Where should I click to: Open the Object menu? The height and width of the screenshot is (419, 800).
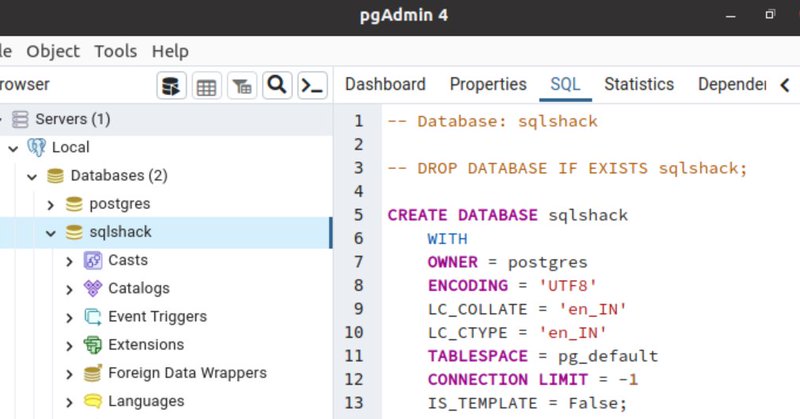coord(53,51)
